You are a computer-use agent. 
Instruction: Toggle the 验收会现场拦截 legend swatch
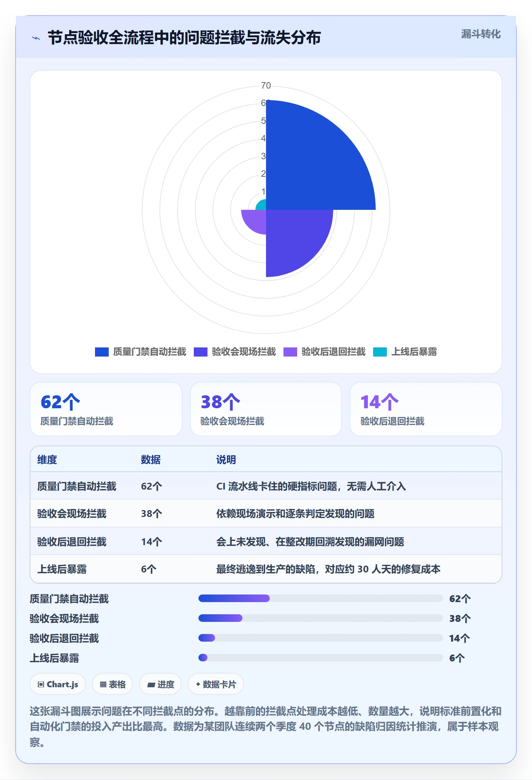click(x=201, y=352)
